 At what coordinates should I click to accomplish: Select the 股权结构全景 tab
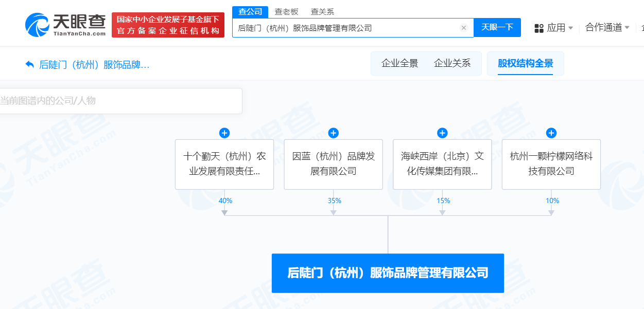coord(526,63)
